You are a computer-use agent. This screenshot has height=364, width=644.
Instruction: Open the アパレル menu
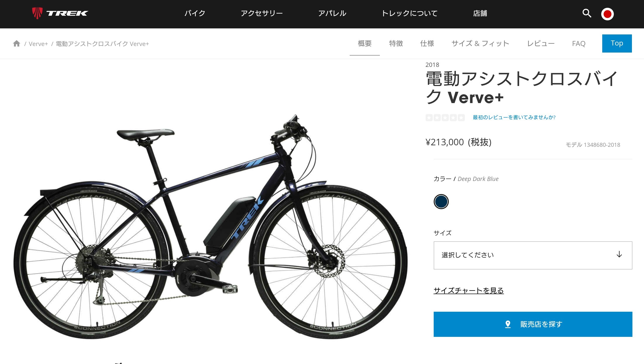coord(332,13)
